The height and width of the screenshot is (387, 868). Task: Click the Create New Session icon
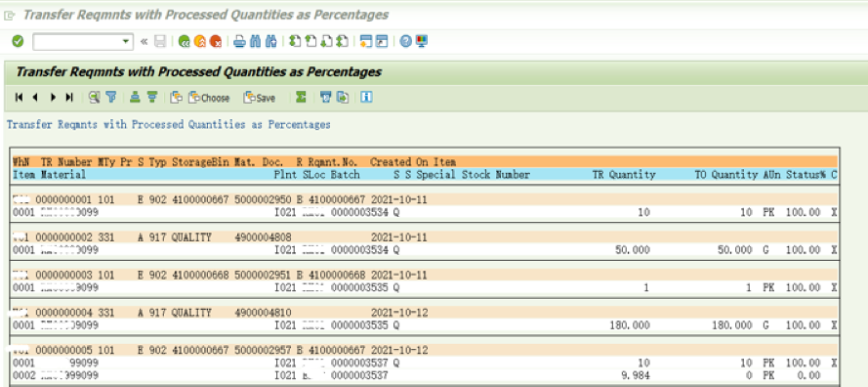click(x=366, y=42)
